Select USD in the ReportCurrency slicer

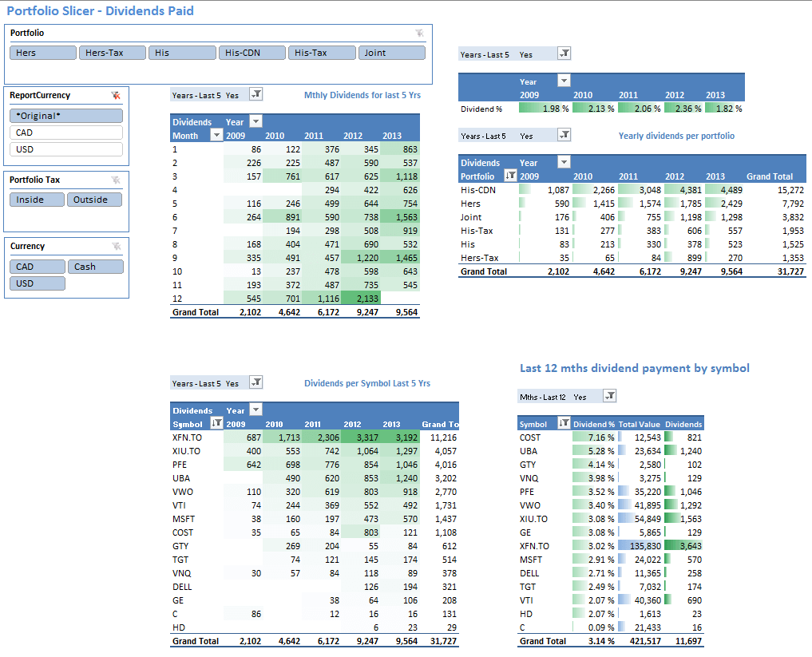(x=66, y=149)
